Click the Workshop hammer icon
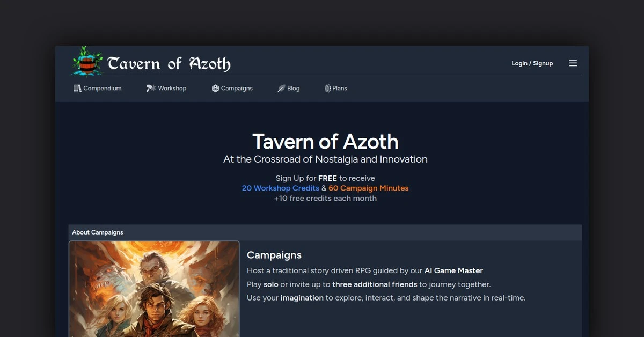 pyautogui.click(x=150, y=88)
